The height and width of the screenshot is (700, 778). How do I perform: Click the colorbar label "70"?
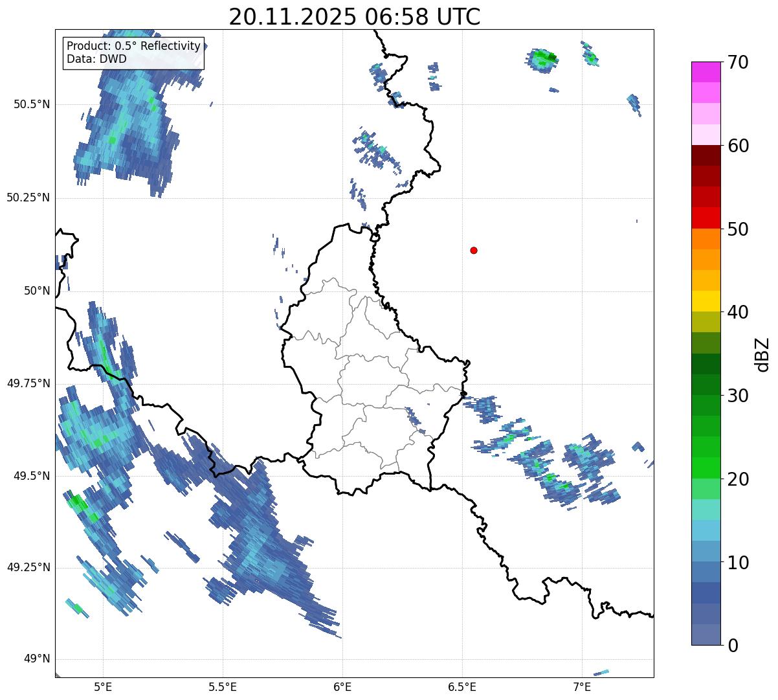[739, 62]
